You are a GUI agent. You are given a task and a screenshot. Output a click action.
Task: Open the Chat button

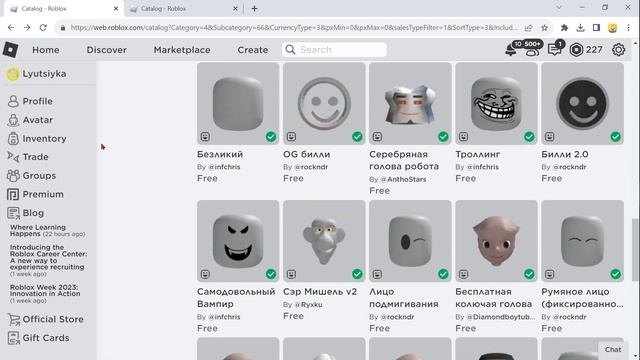click(x=613, y=349)
